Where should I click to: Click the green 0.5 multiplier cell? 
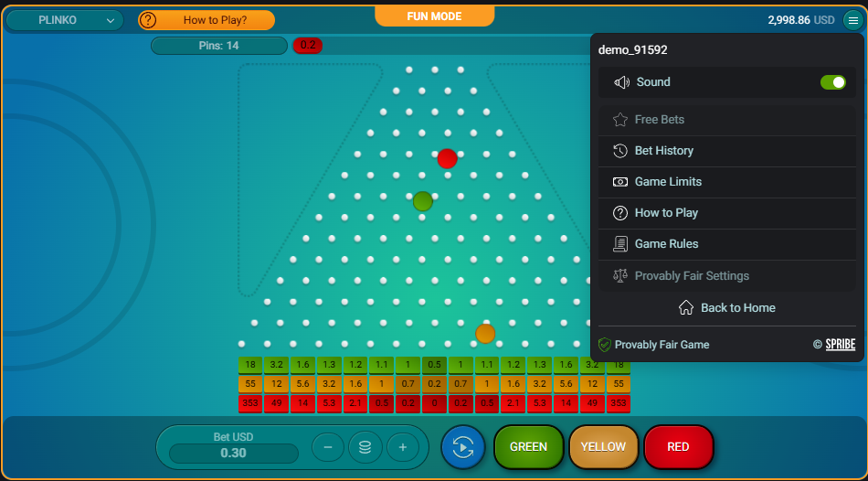tap(435, 365)
